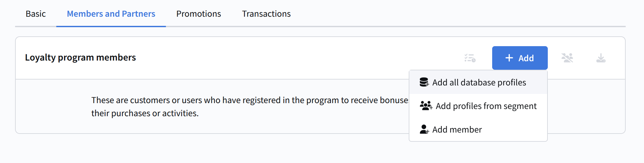644x163 pixels.
Task: Open the Promotions tab
Action: (199, 14)
